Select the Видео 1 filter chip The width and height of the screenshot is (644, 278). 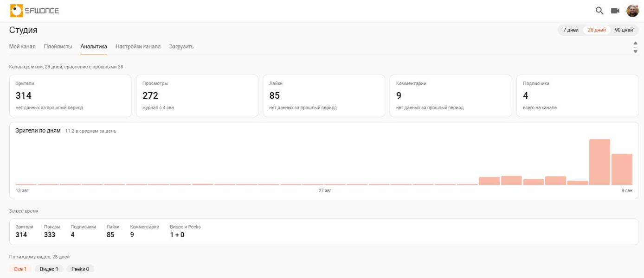click(49, 269)
